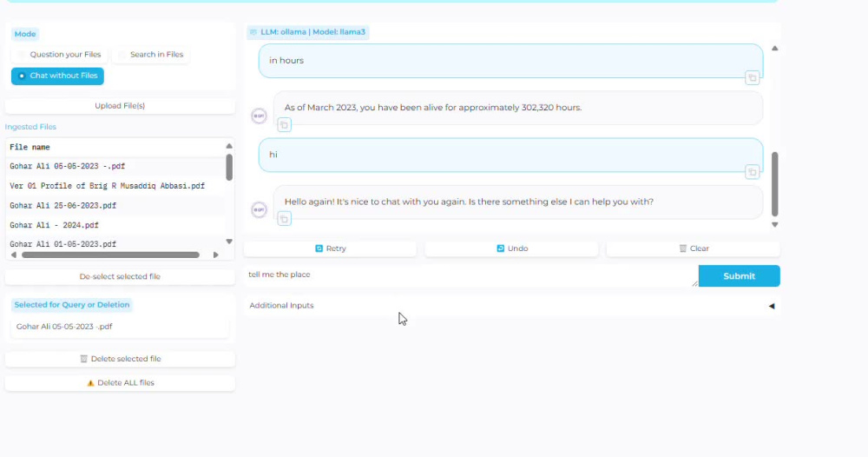Undo the last message

[x=512, y=248]
